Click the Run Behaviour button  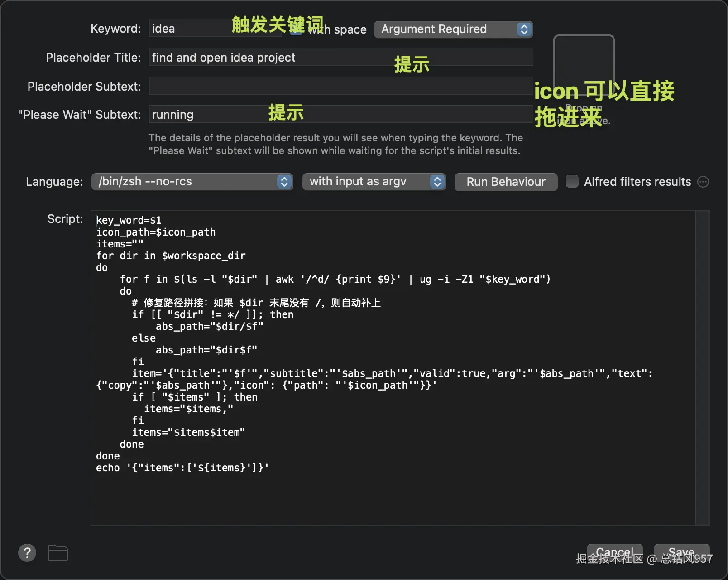(x=506, y=182)
